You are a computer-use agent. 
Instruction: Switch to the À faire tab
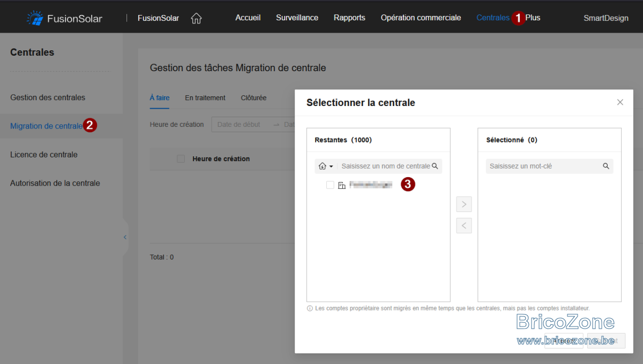click(x=160, y=98)
